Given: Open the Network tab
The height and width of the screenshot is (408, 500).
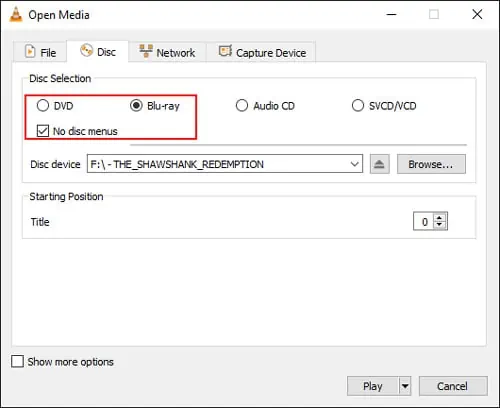Looking at the screenshot, I should [x=167, y=52].
